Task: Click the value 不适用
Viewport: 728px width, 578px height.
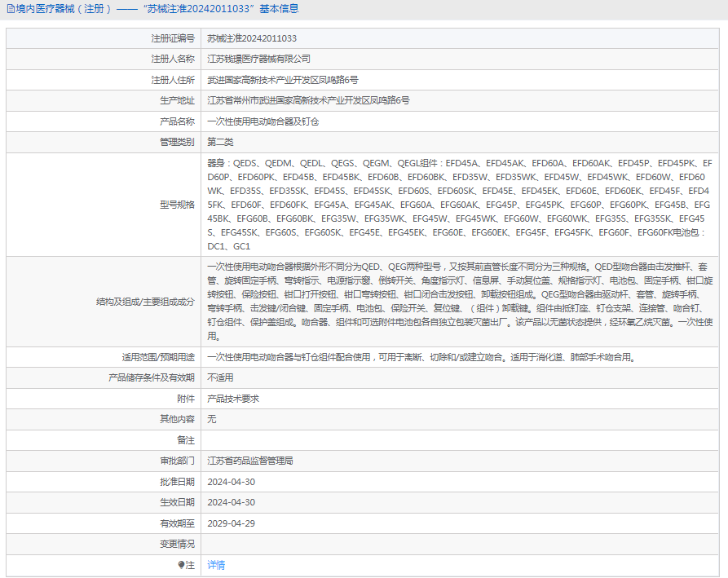Action: pos(220,377)
